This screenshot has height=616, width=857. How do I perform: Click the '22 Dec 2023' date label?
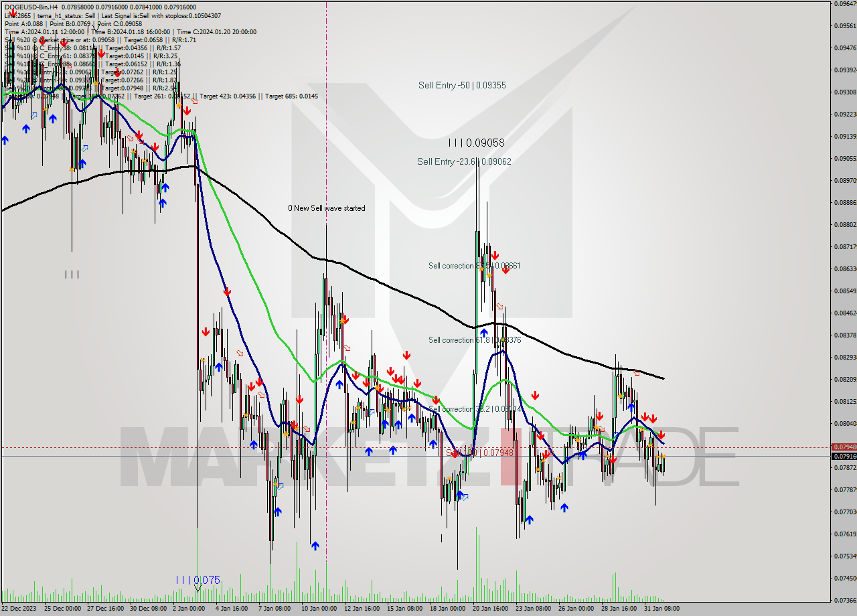click(19, 609)
